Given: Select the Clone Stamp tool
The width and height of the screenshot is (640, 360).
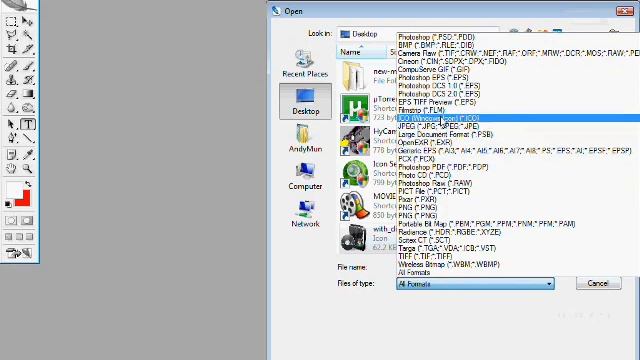Looking at the screenshot, I should click(11, 80).
